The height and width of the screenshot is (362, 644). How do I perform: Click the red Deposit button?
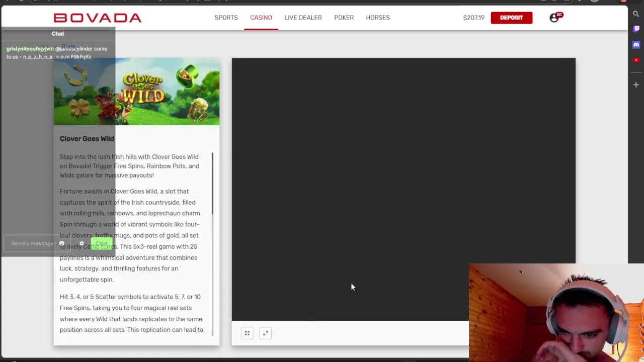point(512,18)
